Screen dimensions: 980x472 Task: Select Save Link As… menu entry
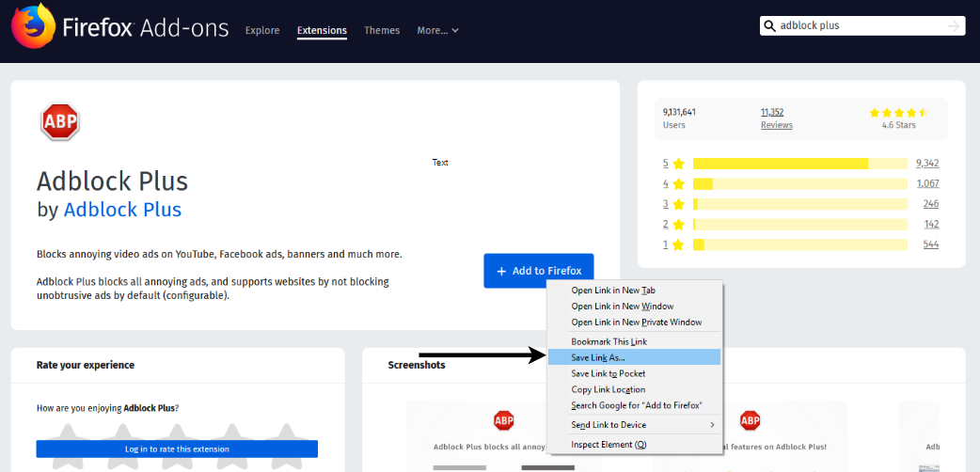click(x=634, y=357)
